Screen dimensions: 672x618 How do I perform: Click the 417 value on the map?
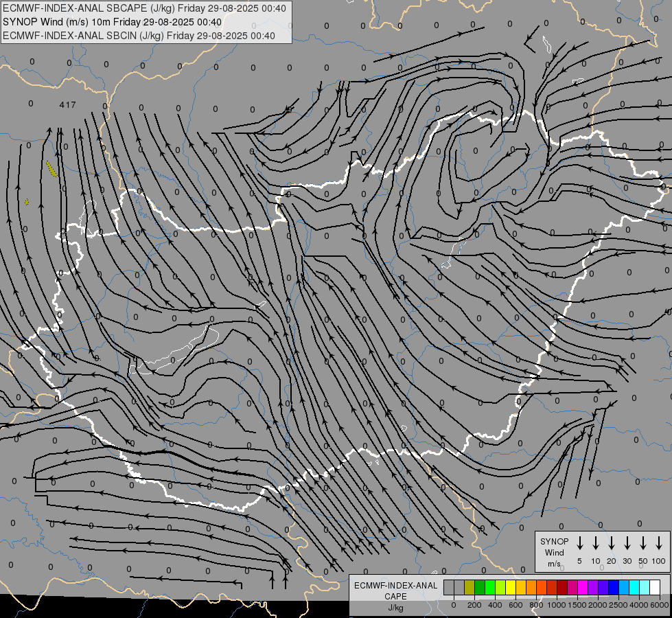(68, 104)
